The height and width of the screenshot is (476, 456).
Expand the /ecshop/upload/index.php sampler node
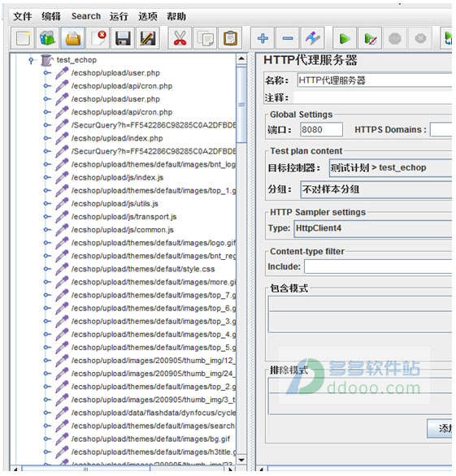click(47, 138)
